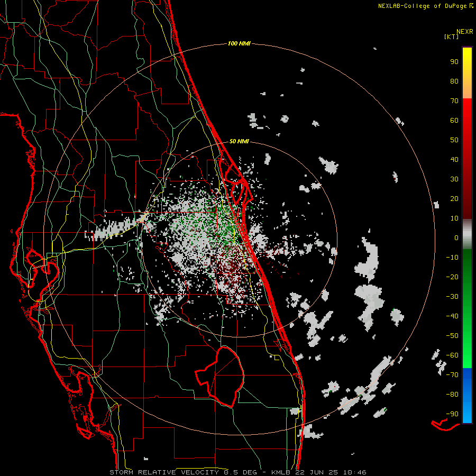The height and width of the screenshot is (476, 476).
Task: Click the blue bottom segment of color bar
Action: [x=467, y=396]
